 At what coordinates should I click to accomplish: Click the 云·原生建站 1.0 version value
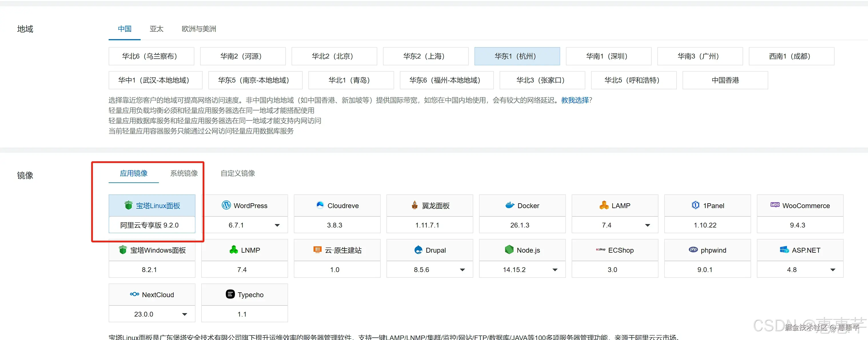[335, 269]
